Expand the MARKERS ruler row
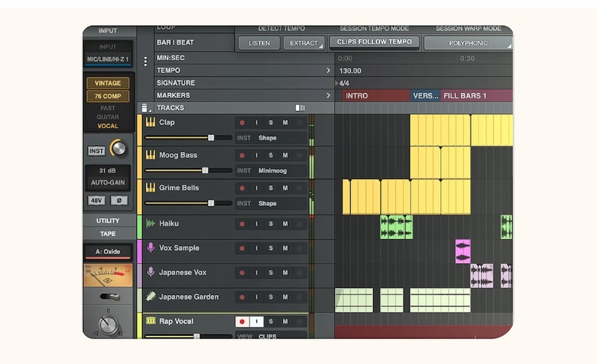The width and height of the screenshot is (597, 364). click(x=328, y=95)
